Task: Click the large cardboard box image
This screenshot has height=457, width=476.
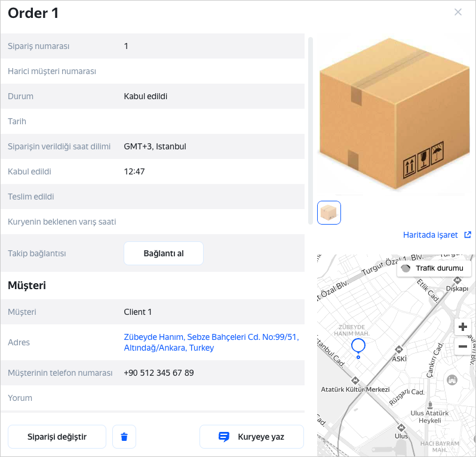Action: tap(394, 114)
